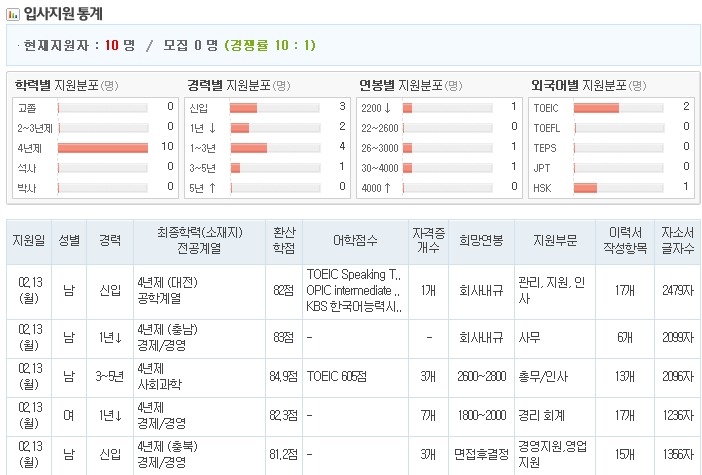Click the 3~5년 label in 경력별 chart
The image size is (702, 475).
pyautogui.click(x=202, y=168)
